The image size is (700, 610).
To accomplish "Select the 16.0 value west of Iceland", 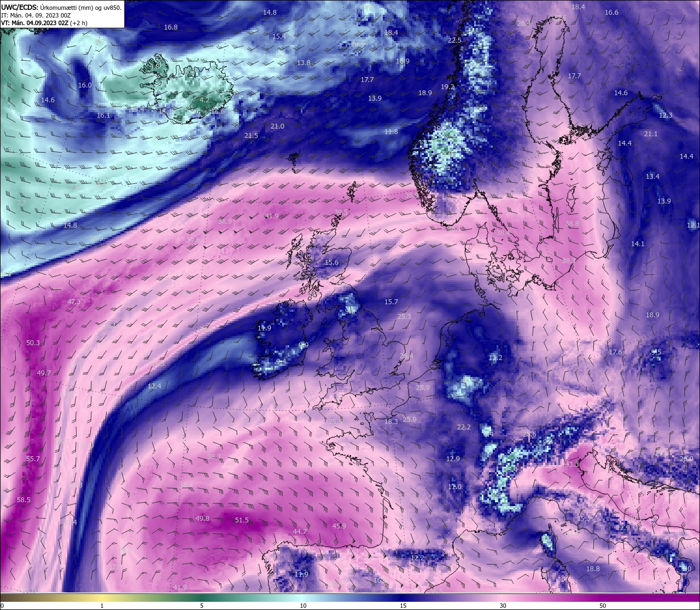I will [85, 85].
